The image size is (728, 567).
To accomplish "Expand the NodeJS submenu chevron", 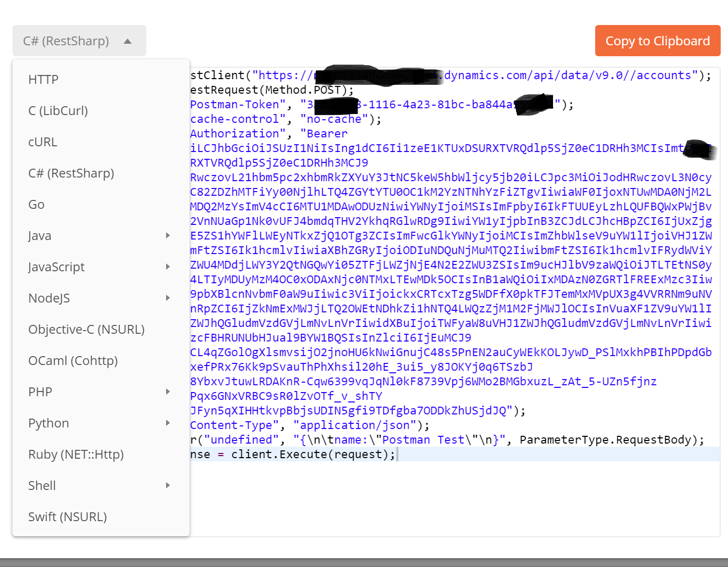I will click(x=168, y=298).
